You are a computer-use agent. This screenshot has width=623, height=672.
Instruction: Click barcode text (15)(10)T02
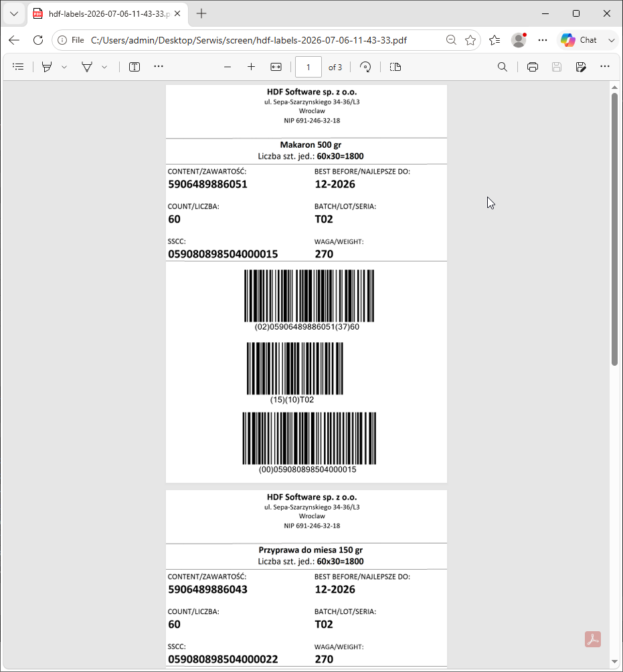[x=292, y=400]
